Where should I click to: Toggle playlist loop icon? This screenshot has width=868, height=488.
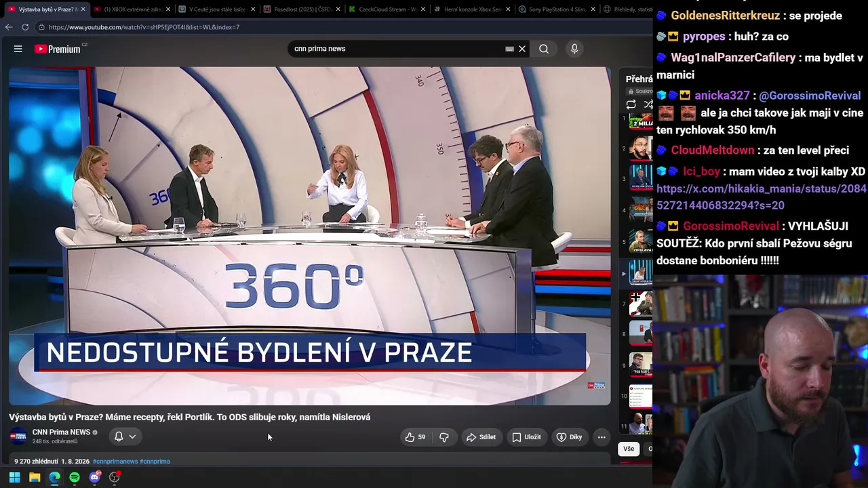tap(631, 104)
